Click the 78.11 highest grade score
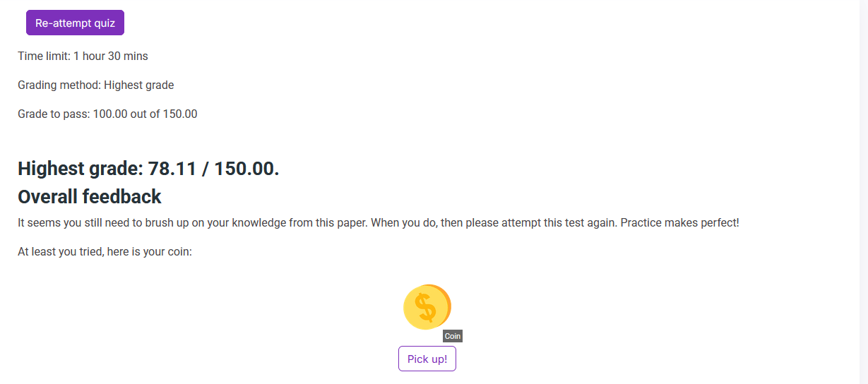The image size is (868, 384). 172,169
